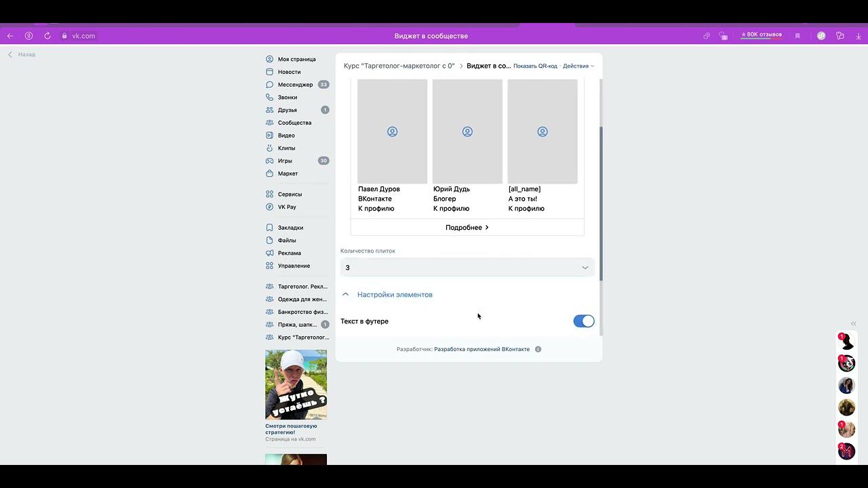Screen dimensions: 868x488
Task: Go back with the browser back arrow
Action: [10, 36]
